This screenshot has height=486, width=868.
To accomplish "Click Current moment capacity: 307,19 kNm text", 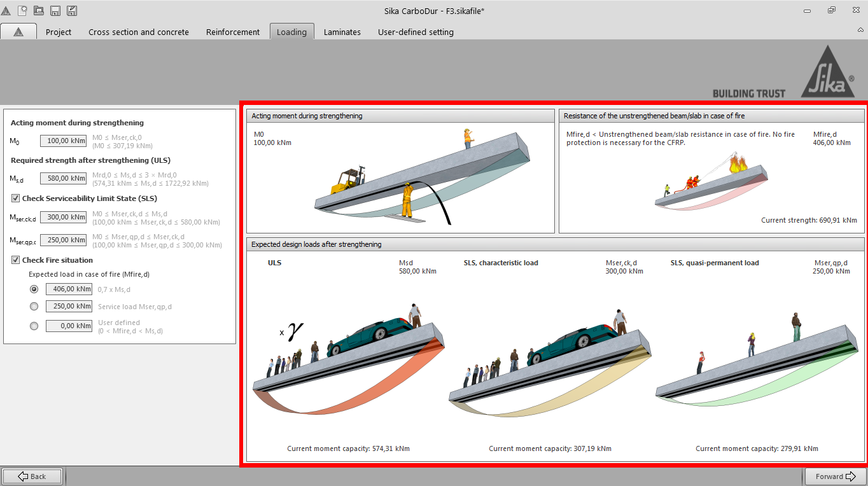I will (550, 448).
